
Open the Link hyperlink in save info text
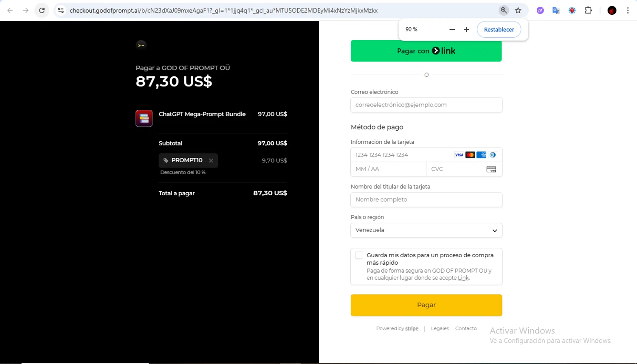(463, 278)
